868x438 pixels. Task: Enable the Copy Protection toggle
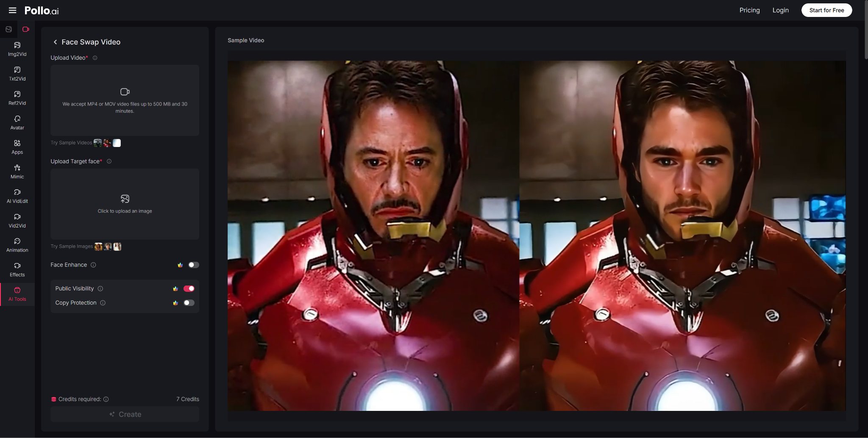[189, 303]
